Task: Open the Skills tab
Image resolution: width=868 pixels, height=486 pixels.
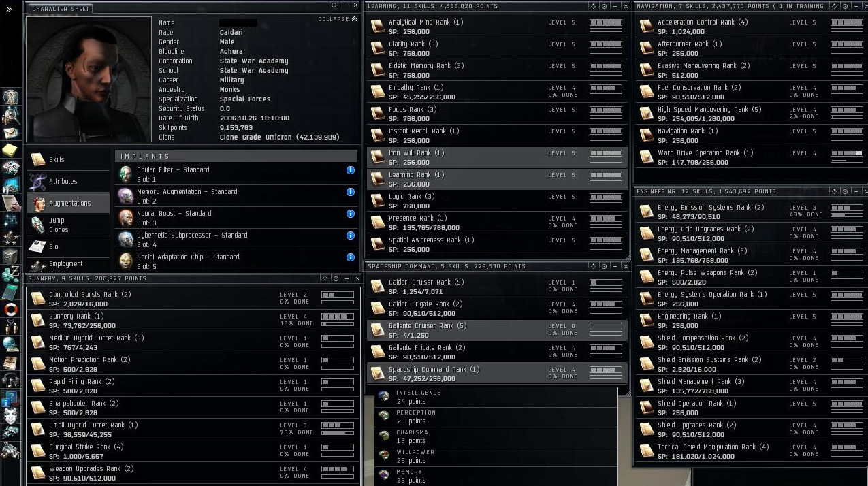Action: (68, 160)
